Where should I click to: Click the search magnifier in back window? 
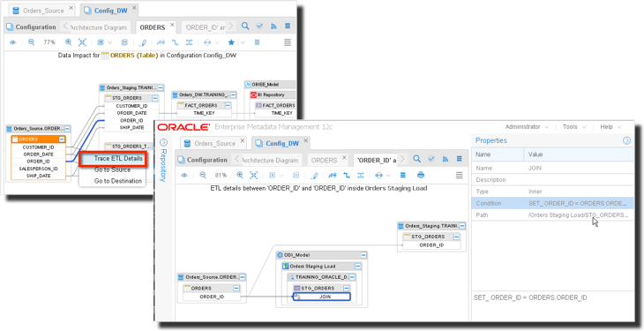point(245,26)
